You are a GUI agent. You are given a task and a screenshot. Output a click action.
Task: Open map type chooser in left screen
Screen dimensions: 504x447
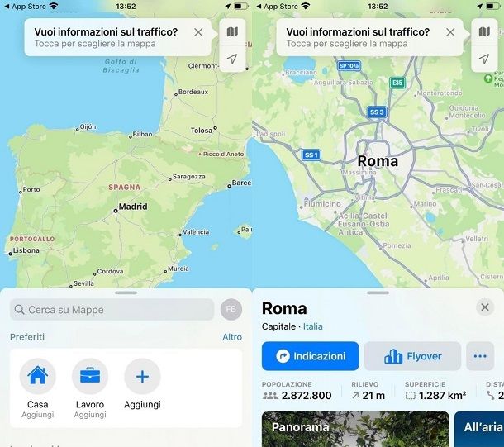tap(232, 32)
